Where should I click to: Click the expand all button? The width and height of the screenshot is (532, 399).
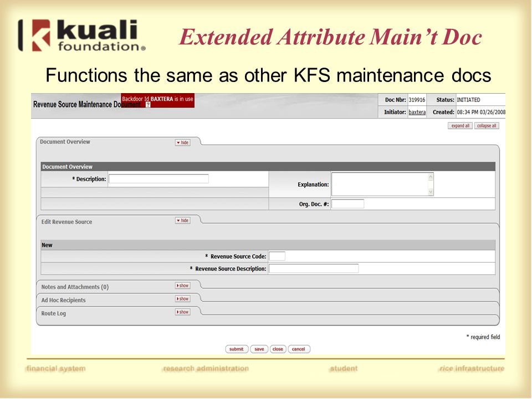click(x=460, y=126)
